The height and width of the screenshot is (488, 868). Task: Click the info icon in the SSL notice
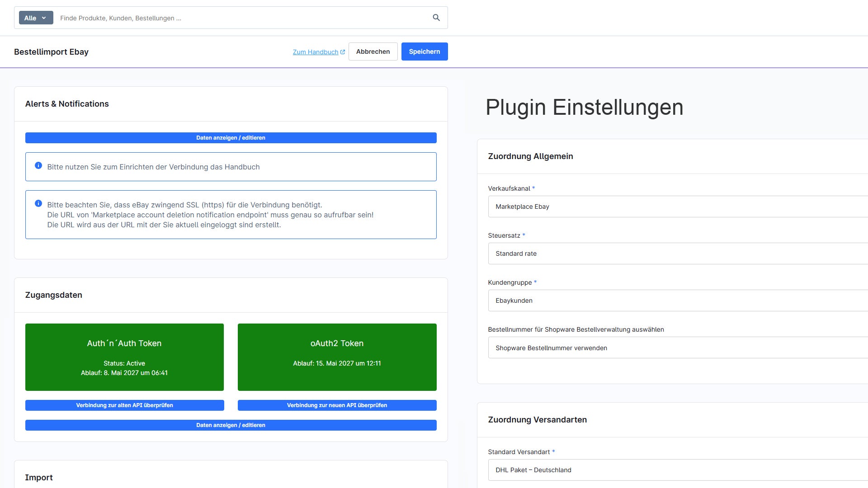click(x=38, y=204)
